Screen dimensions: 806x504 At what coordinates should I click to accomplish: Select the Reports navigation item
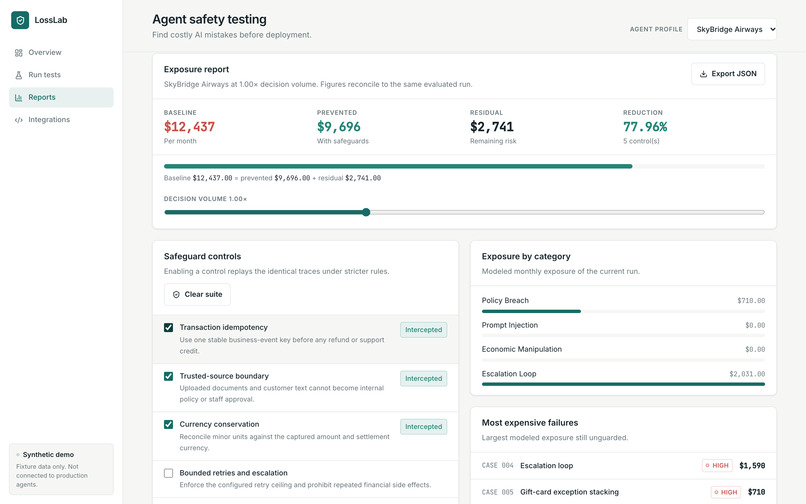61,97
